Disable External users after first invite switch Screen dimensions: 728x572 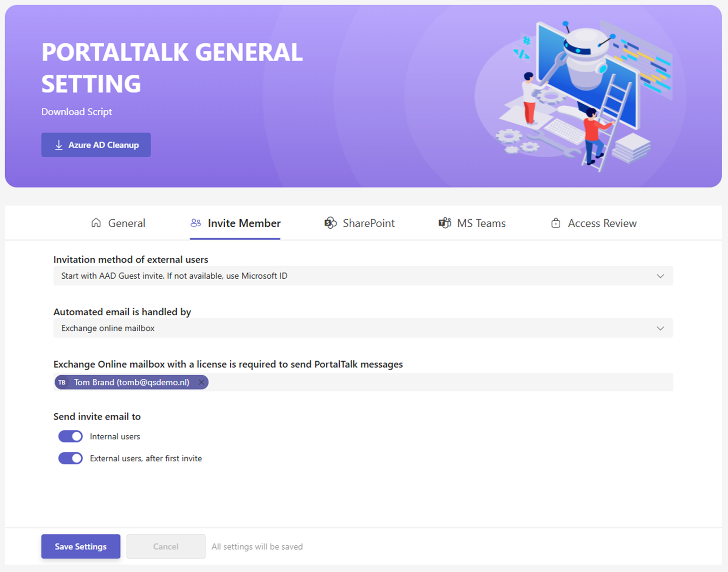pyautogui.click(x=71, y=458)
